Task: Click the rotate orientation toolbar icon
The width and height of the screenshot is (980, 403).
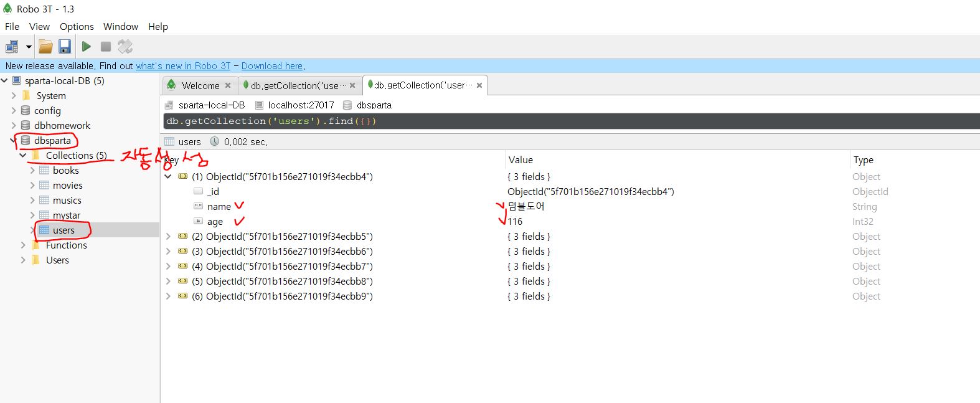Action: (x=125, y=47)
